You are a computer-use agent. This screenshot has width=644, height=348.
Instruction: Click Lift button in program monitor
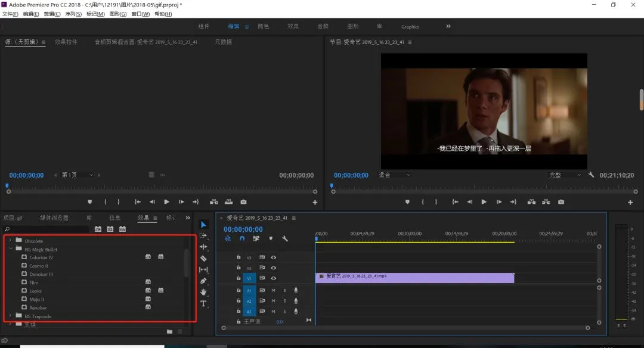[x=531, y=202]
